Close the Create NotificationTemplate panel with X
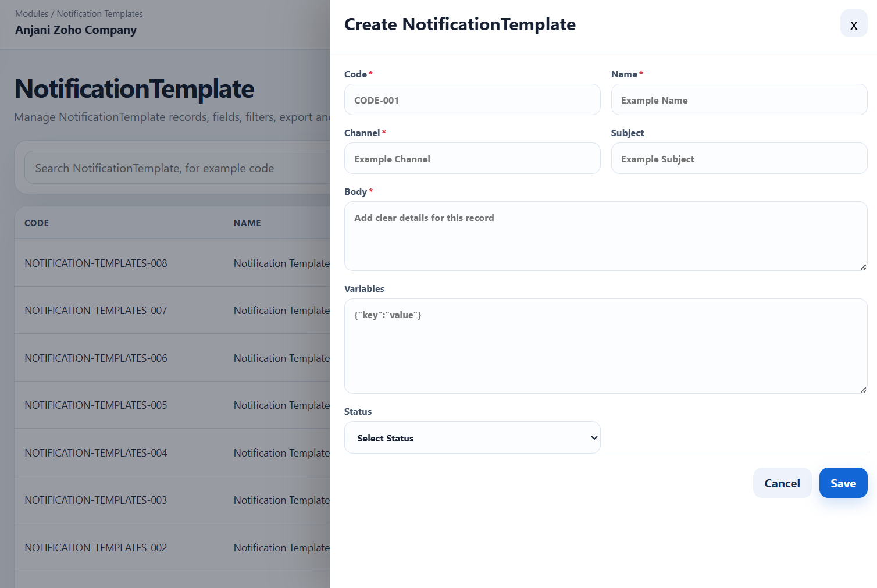The height and width of the screenshot is (588, 877). pyautogui.click(x=854, y=24)
